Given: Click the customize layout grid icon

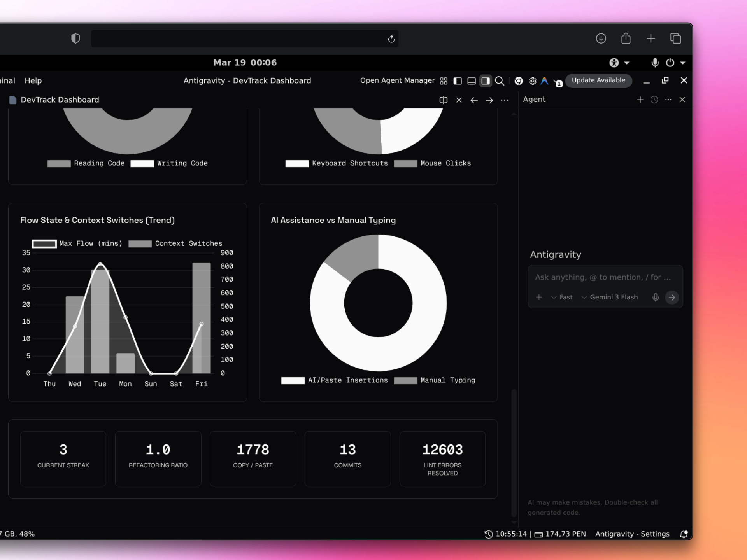Looking at the screenshot, I should (x=444, y=81).
